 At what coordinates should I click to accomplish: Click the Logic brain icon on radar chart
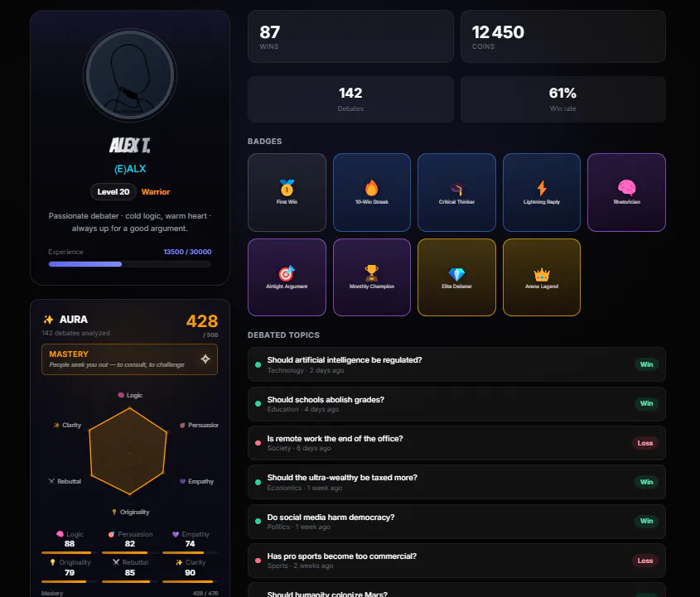(x=121, y=395)
